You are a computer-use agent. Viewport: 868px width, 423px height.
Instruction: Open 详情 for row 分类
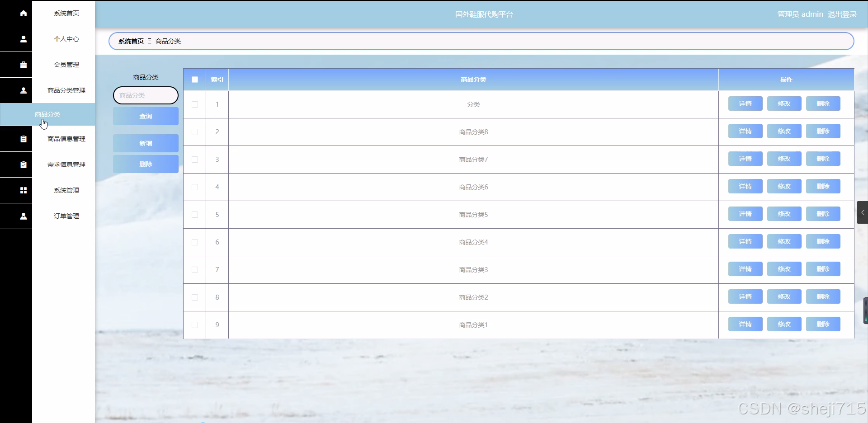(x=745, y=103)
